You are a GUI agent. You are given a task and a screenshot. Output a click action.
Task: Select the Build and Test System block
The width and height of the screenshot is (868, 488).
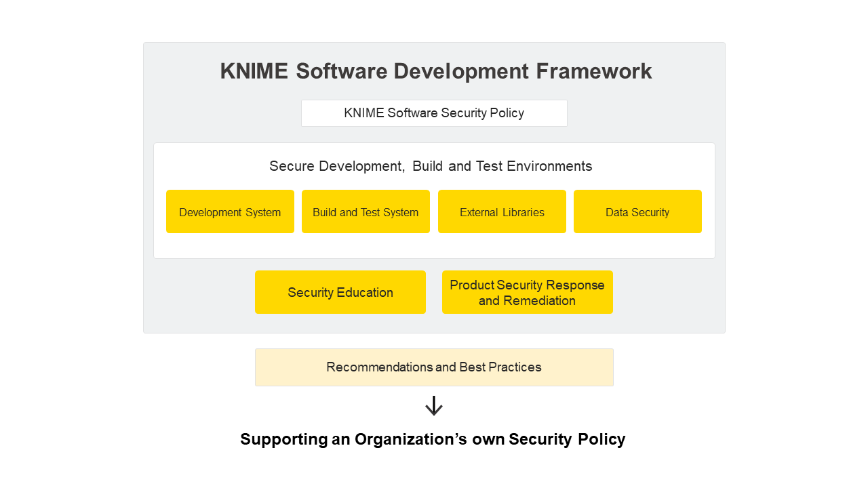[366, 211]
